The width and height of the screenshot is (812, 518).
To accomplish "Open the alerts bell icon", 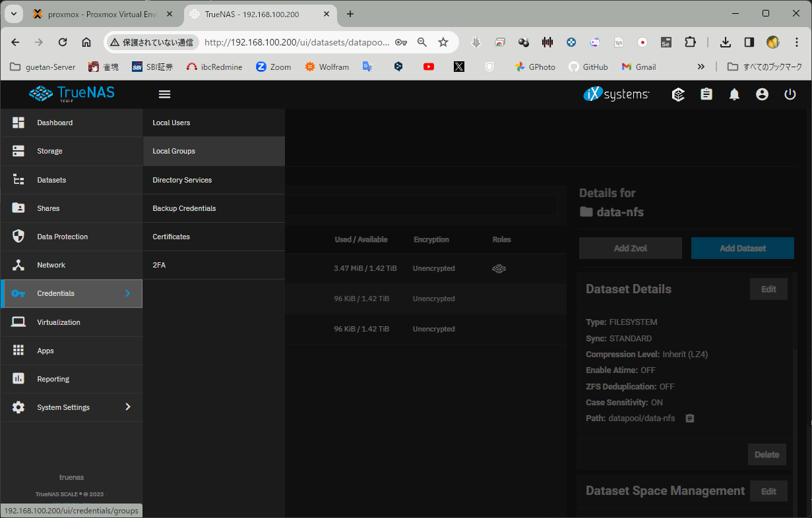I will coord(734,94).
